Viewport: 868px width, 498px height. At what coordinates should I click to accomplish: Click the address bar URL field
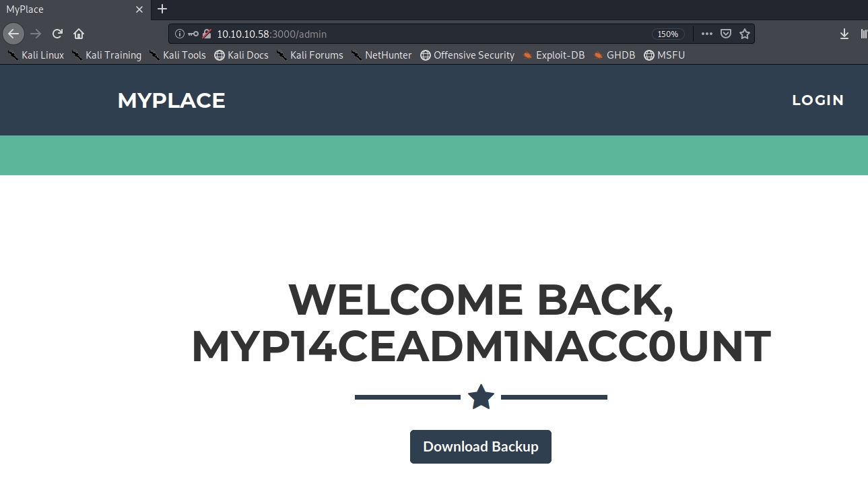click(x=404, y=34)
